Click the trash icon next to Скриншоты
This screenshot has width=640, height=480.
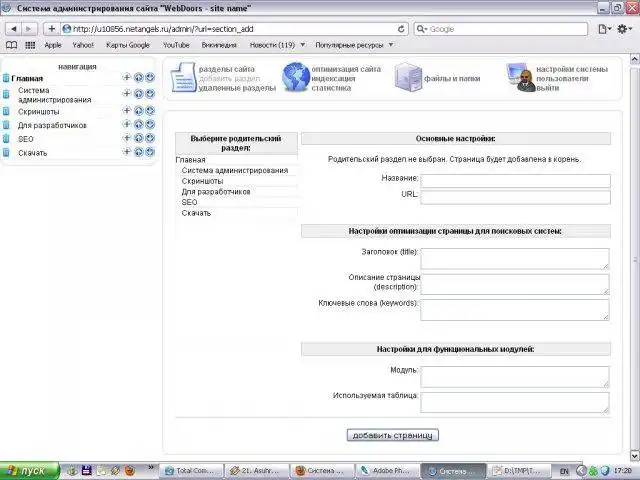[6, 111]
